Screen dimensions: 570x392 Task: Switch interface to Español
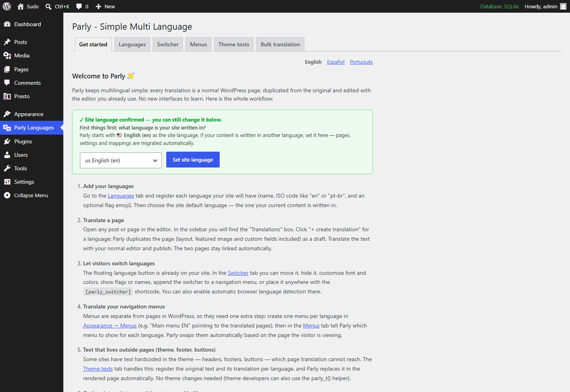[x=336, y=62]
